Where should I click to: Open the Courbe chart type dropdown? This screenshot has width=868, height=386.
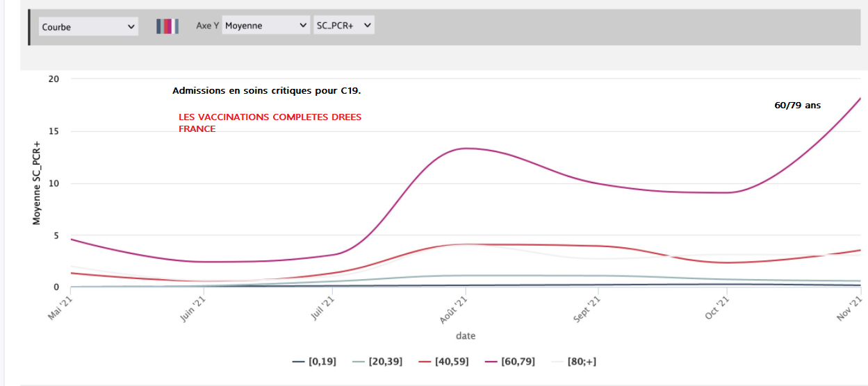tap(88, 27)
